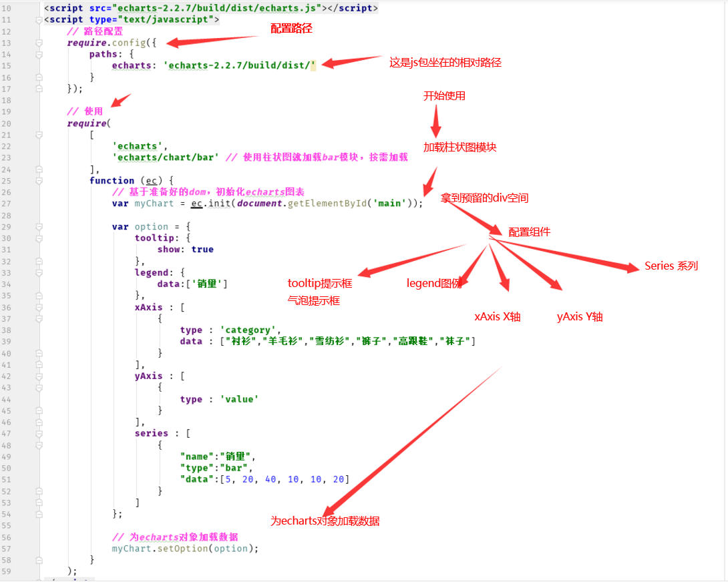Fold the require.config block on line 13
Viewport: 728px width, 582px height.
coord(39,43)
